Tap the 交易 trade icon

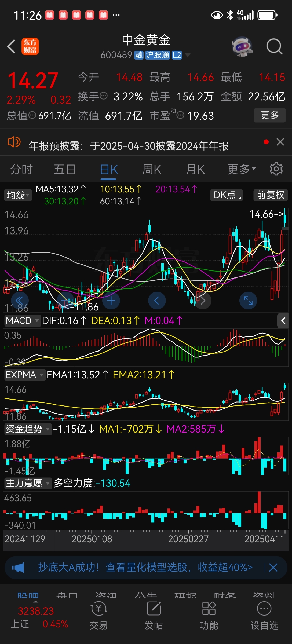98,616
